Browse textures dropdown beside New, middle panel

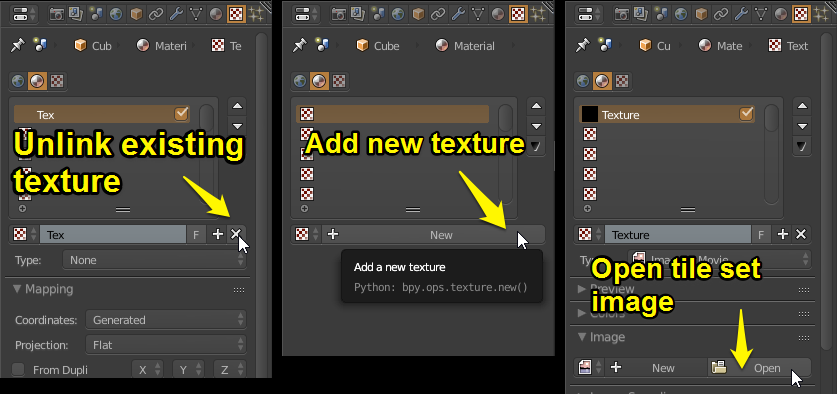[306, 234]
